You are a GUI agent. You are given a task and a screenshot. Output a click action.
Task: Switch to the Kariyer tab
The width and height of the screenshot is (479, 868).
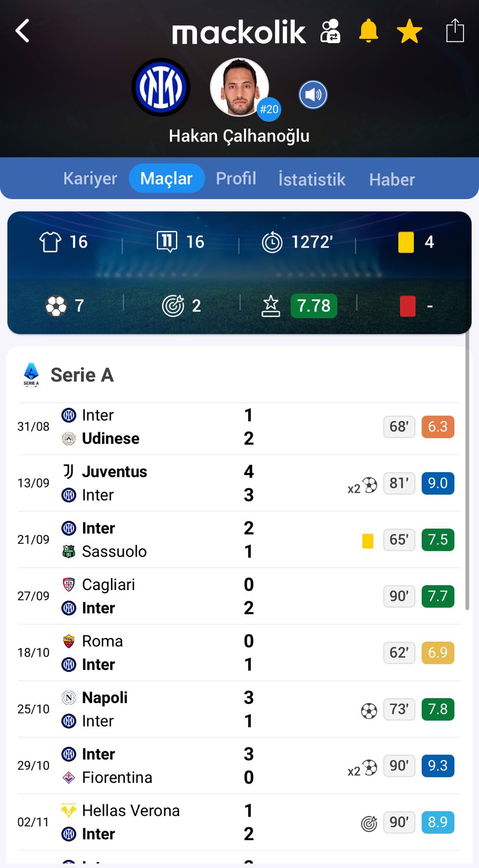pos(90,178)
